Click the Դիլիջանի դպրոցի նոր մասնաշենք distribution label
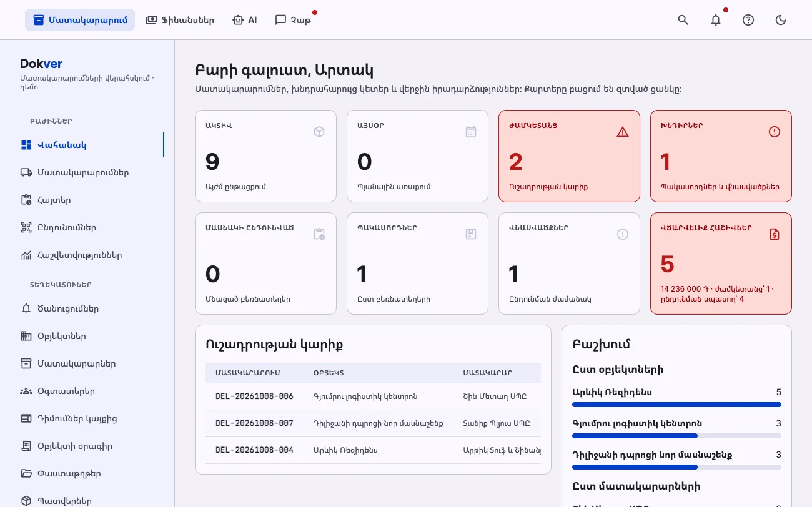This screenshot has width=812, height=507. point(652,455)
